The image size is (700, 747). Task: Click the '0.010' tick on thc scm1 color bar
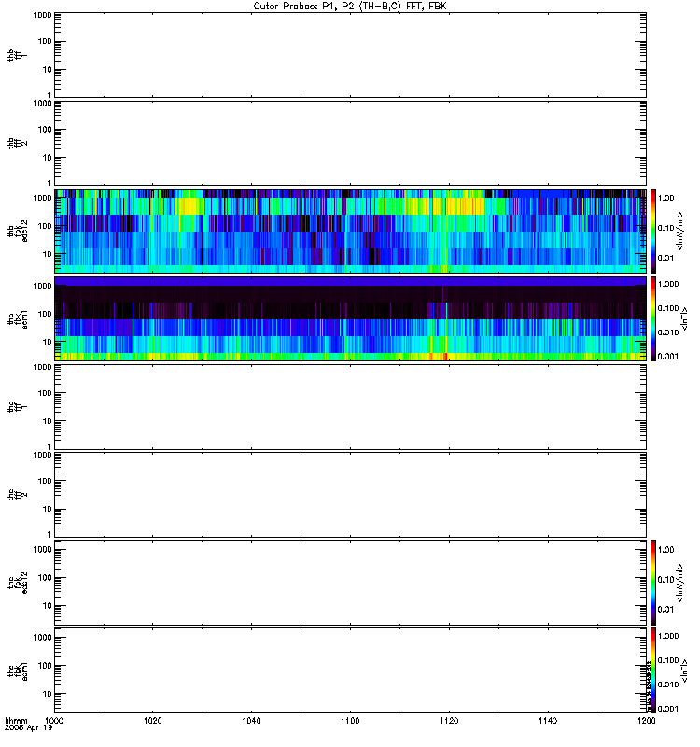[668, 684]
